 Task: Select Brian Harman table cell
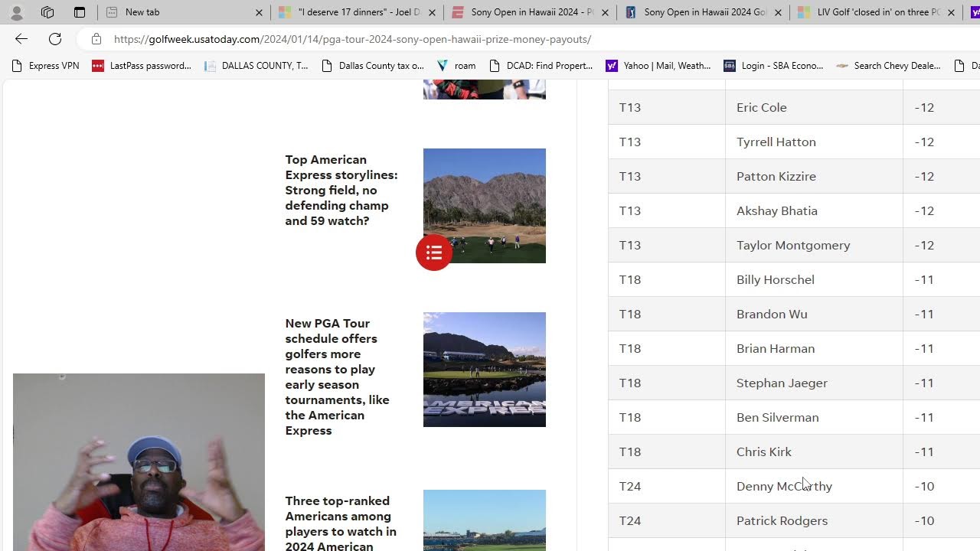814,348
